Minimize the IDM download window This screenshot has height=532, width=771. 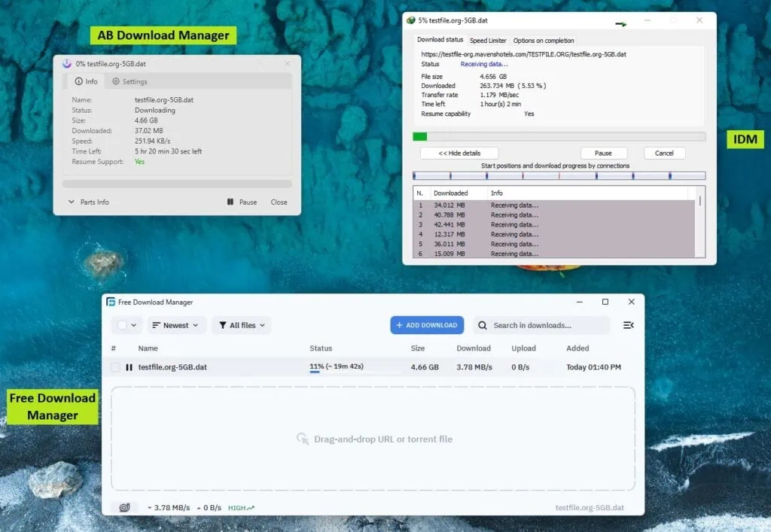[x=648, y=20]
